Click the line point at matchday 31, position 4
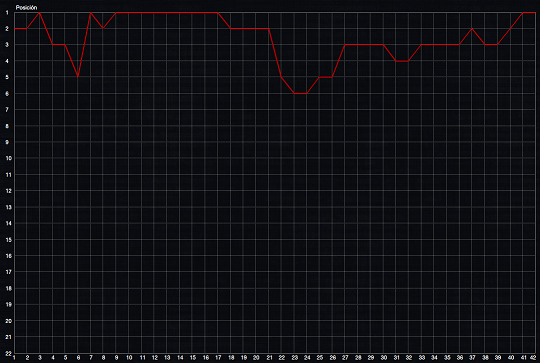The height and width of the screenshot is (363, 540). (396, 61)
